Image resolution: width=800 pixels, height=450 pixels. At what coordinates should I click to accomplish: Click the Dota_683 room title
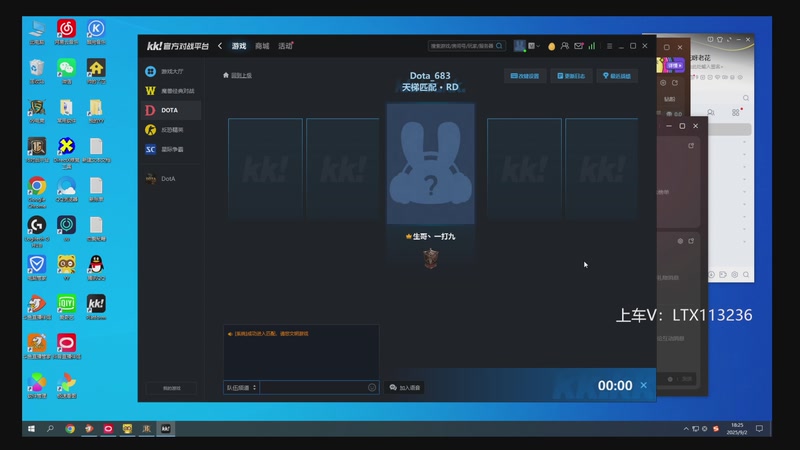coord(430,76)
